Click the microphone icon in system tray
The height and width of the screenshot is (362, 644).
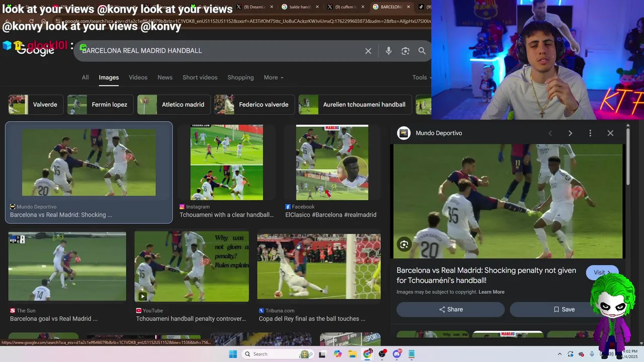[592, 354]
